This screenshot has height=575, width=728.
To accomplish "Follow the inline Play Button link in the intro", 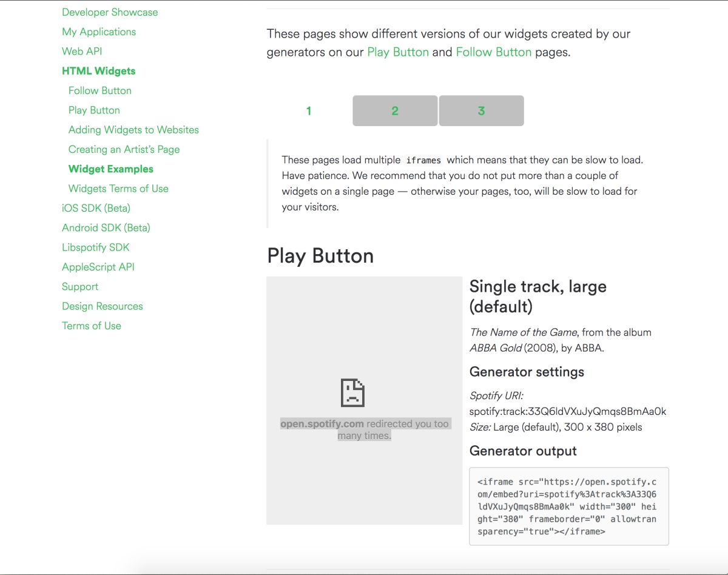I will click(x=398, y=52).
